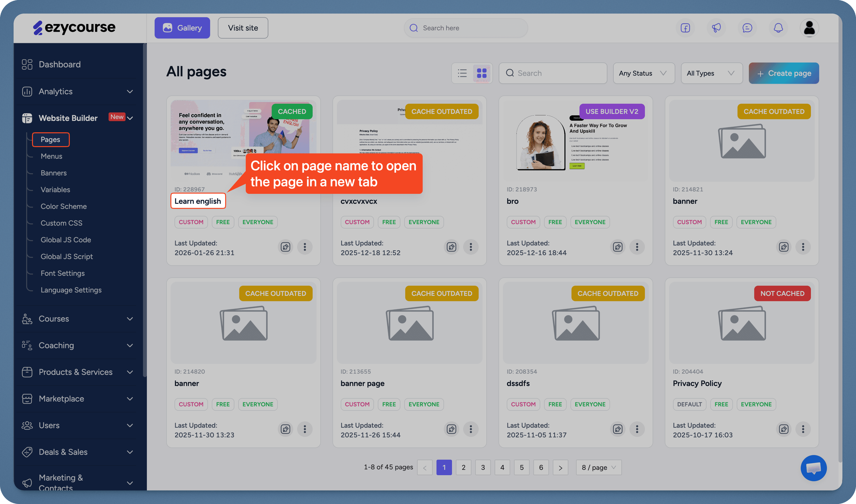The image size is (856, 504).
Task: Open the 'Learn english' page name link
Action: point(198,201)
